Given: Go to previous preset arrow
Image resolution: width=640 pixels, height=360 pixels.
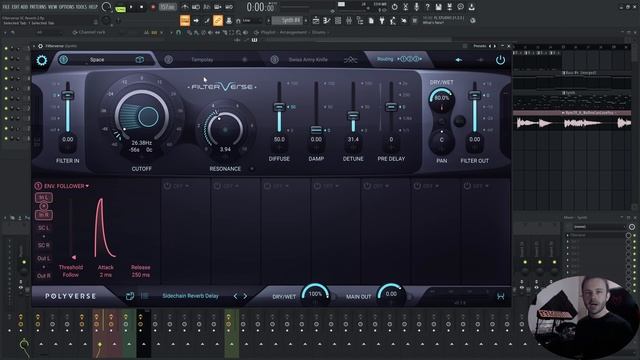Looking at the screenshot, I should [x=235, y=296].
